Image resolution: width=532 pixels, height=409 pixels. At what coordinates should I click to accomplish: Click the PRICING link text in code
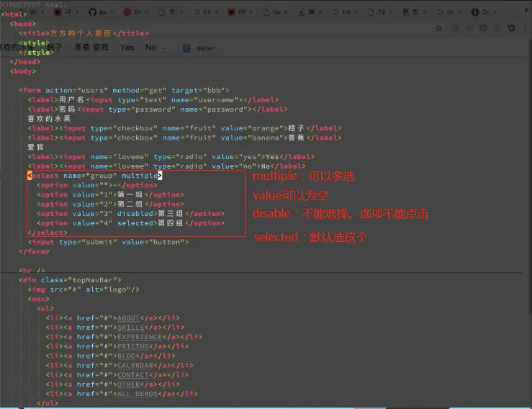(132, 346)
